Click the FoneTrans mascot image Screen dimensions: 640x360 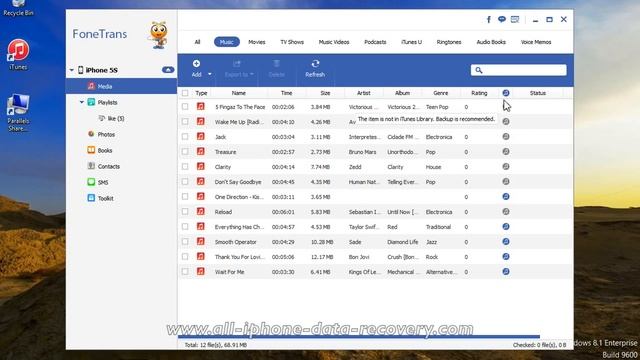[159, 35]
